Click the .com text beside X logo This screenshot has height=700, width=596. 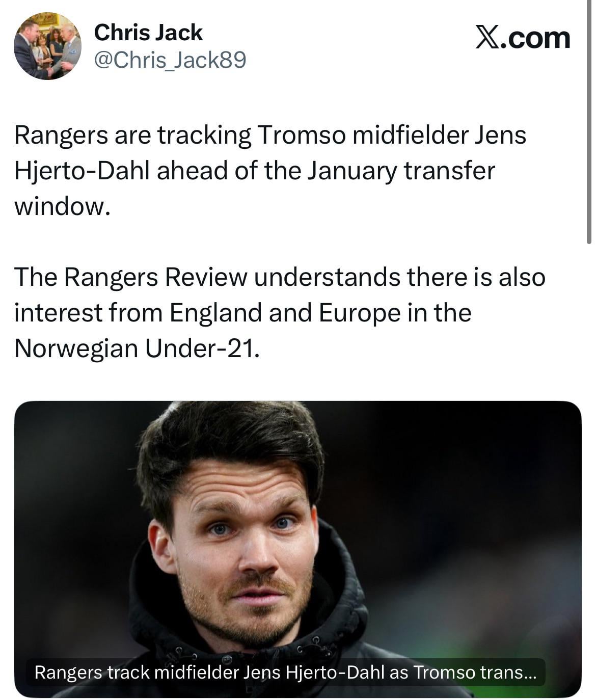tap(536, 38)
